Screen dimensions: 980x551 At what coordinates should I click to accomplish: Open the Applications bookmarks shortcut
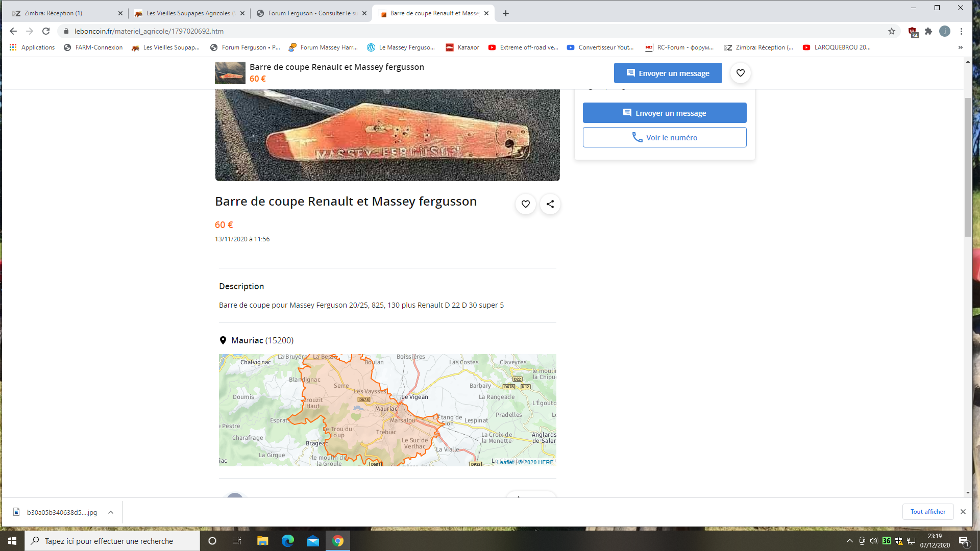(32, 47)
